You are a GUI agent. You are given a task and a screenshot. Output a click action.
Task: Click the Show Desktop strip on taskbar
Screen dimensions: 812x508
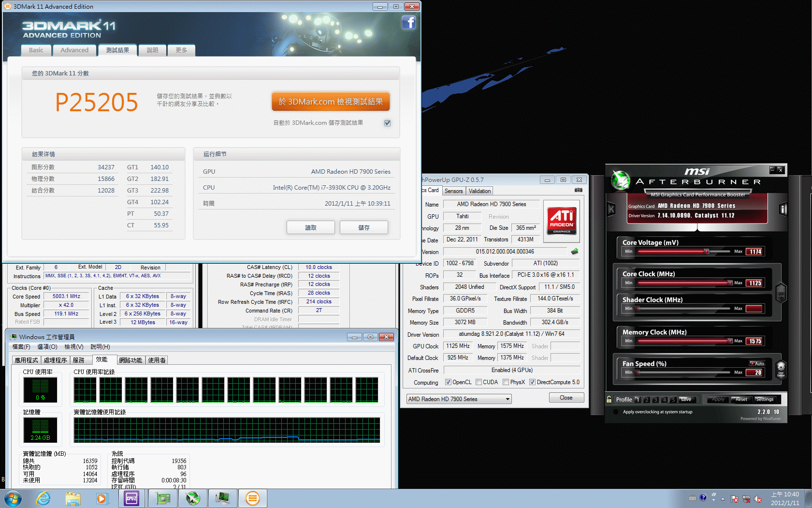point(808,498)
